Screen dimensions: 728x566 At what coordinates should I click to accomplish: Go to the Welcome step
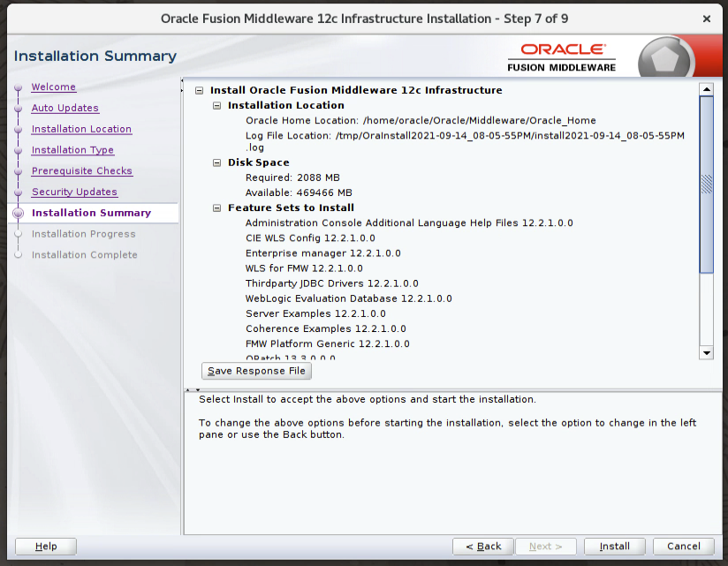(x=53, y=87)
